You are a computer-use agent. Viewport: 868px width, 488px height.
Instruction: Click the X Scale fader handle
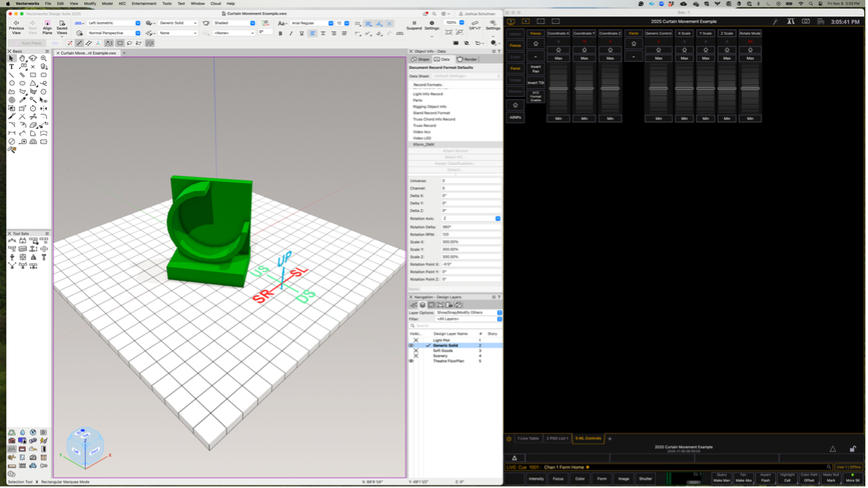pyautogui.click(x=685, y=88)
